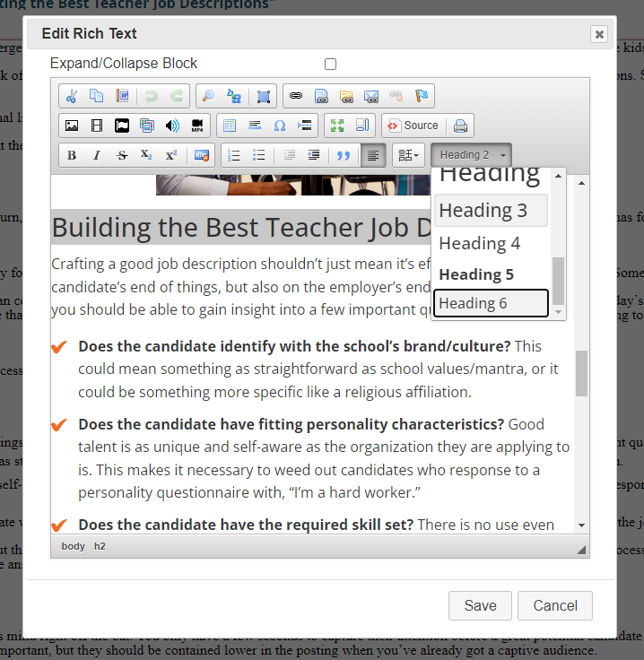The height and width of the screenshot is (660, 644).
Task: Click the Cut scissors icon
Action: click(x=72, y=96)
